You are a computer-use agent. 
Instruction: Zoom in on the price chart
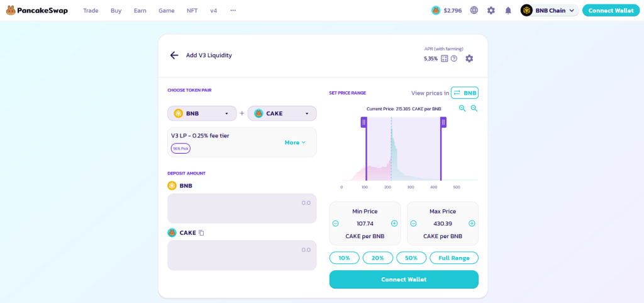(462, 108)
